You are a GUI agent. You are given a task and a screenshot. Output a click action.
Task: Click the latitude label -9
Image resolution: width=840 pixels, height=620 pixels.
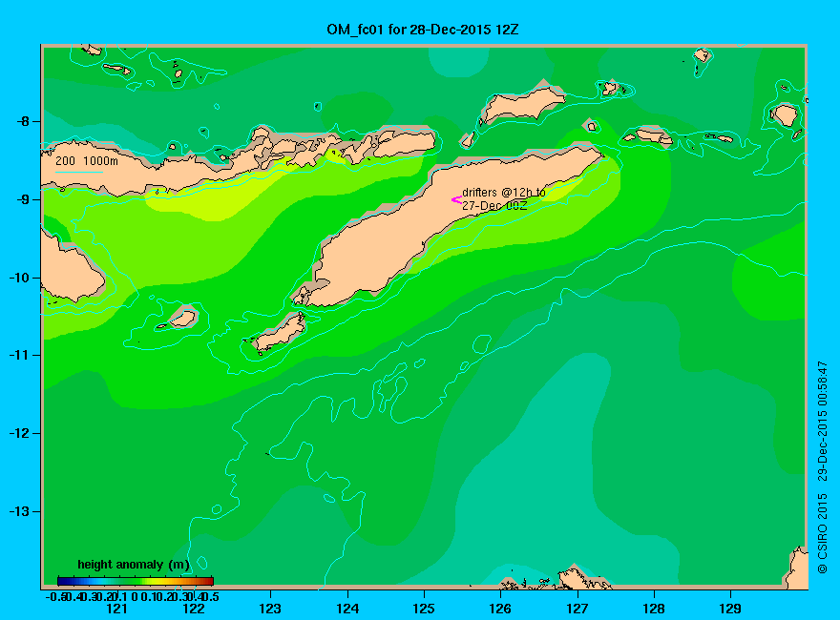point(23,199)
